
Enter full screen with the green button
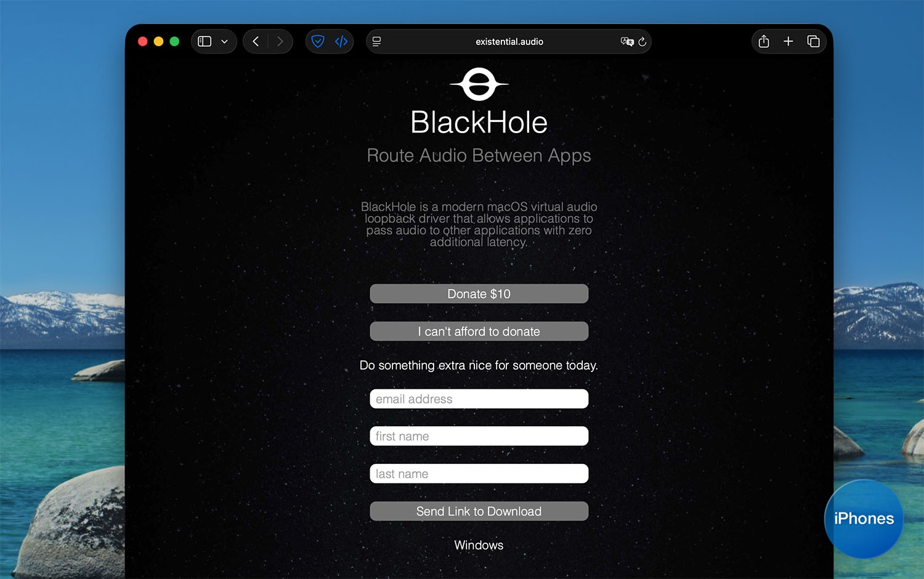[x=174, y=41]
